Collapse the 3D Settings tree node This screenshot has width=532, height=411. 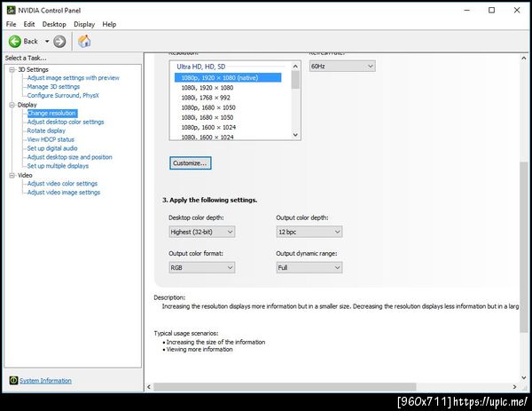[12, 69]
